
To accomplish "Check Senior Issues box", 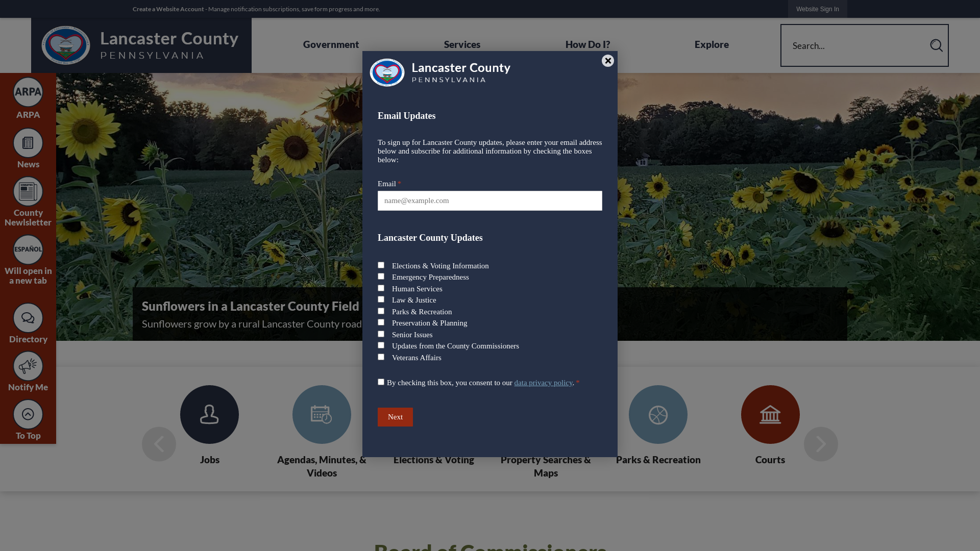I will pyautogui.click(x=381, y=334).
